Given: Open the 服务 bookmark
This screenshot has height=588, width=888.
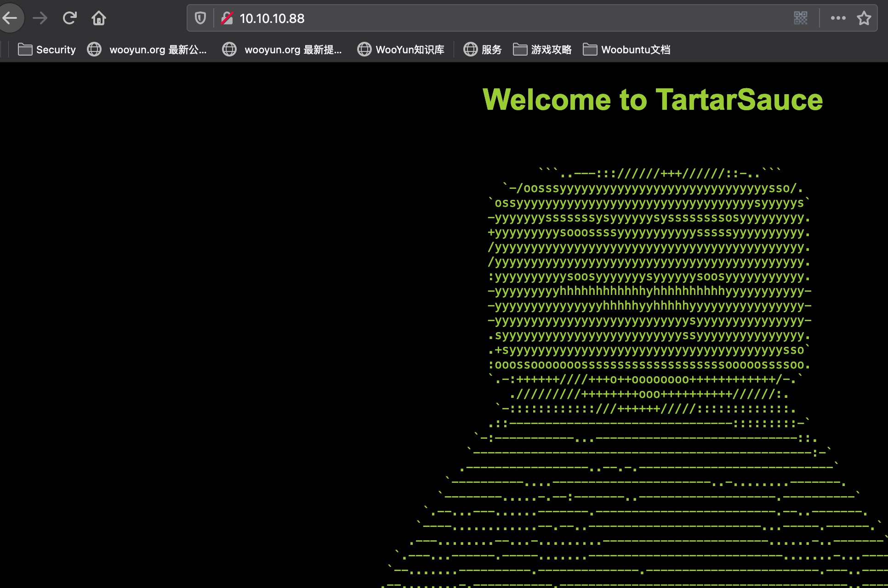Looking at the screenshot, I should click(x=491, y=50).
